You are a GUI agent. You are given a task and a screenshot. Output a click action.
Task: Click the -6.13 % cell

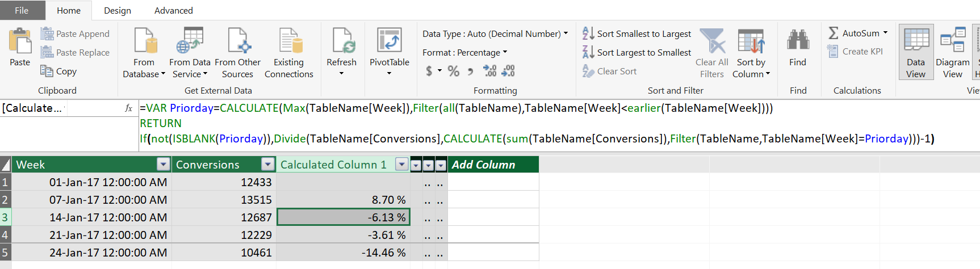(x=343, y=217)
